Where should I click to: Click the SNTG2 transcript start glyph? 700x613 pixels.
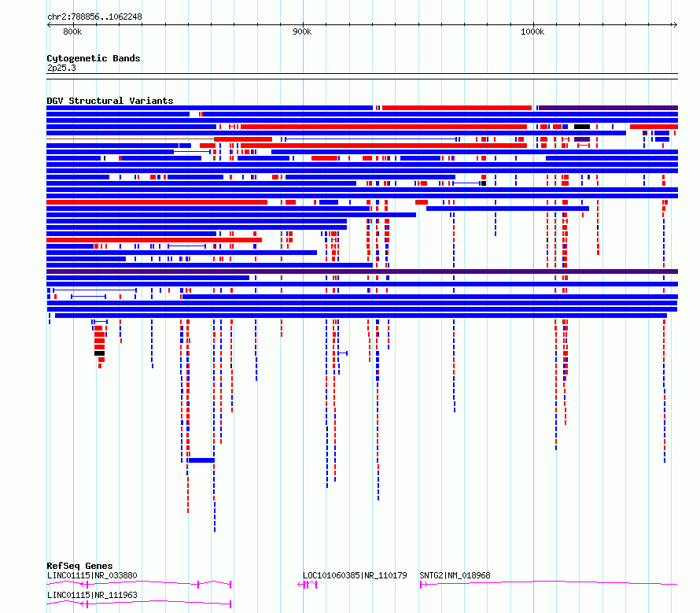click(423, 585)
